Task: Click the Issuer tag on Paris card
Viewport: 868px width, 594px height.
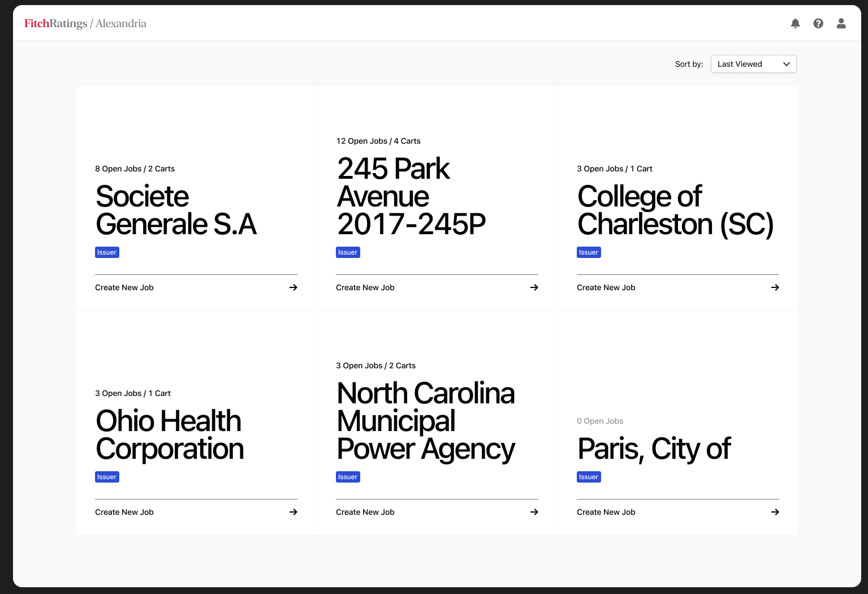Action: 589,477
